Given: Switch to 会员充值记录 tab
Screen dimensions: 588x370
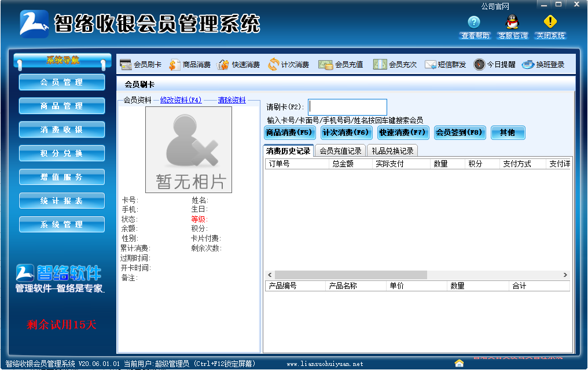Looking at the screenshot, I should (x=340, y=151).
